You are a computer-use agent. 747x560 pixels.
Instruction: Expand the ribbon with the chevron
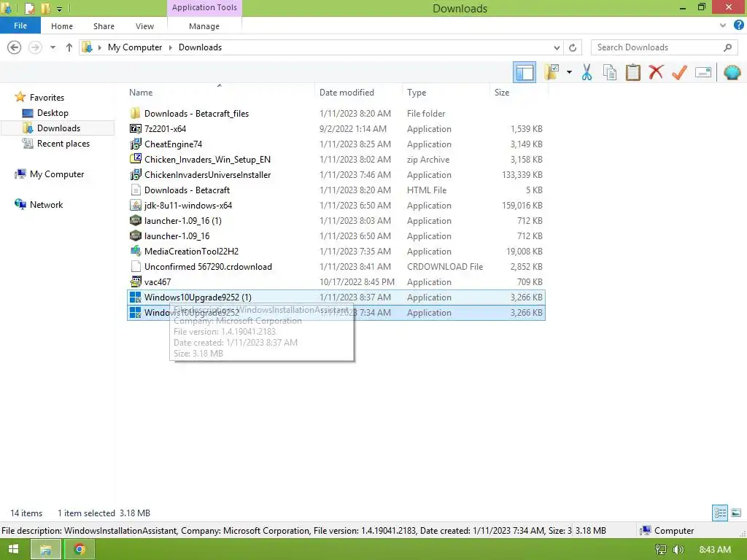coord(723,26)
